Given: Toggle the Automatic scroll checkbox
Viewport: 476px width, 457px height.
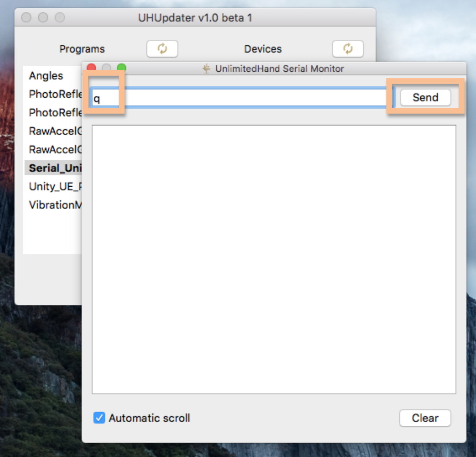Looking at the screenshot, I should point(99,418).
